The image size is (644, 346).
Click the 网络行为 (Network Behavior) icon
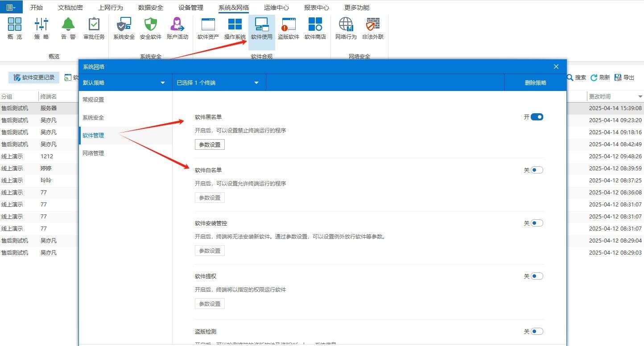point(346,28)
